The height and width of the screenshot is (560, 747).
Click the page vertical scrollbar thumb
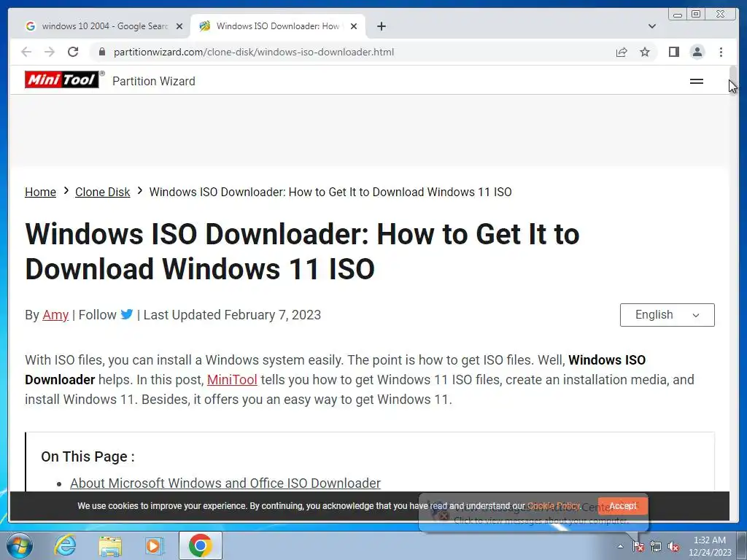732,79
